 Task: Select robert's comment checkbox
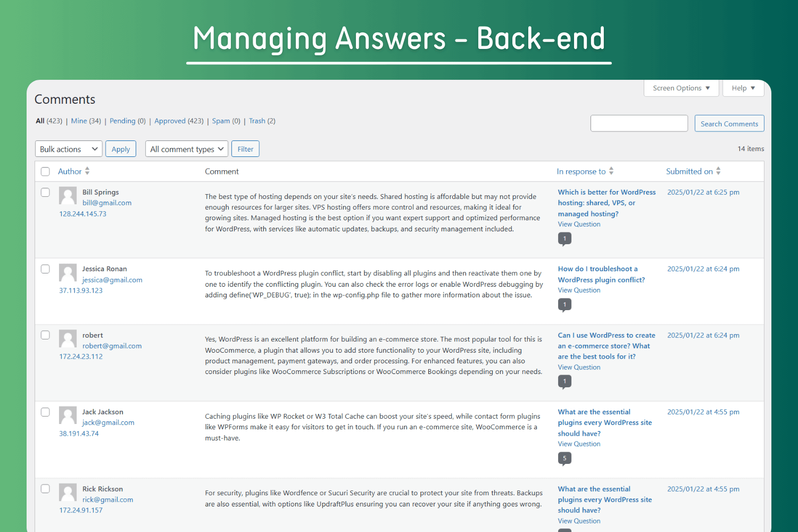point(45,335)
